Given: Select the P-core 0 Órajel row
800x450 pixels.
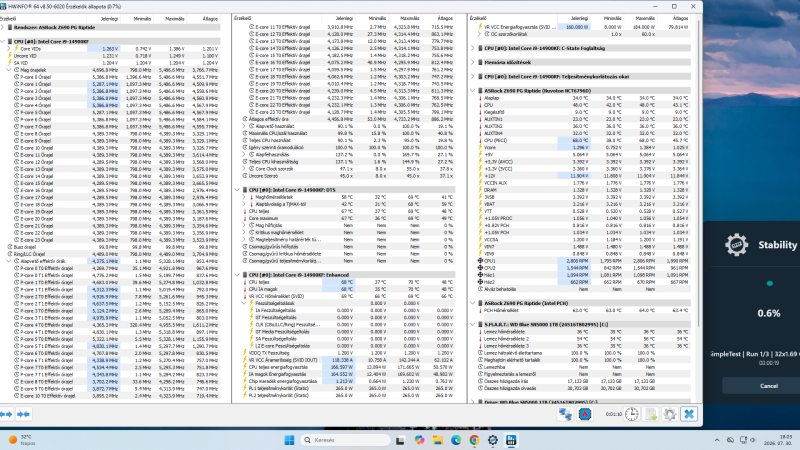Looking at the screenshot, I should [110, 77].
